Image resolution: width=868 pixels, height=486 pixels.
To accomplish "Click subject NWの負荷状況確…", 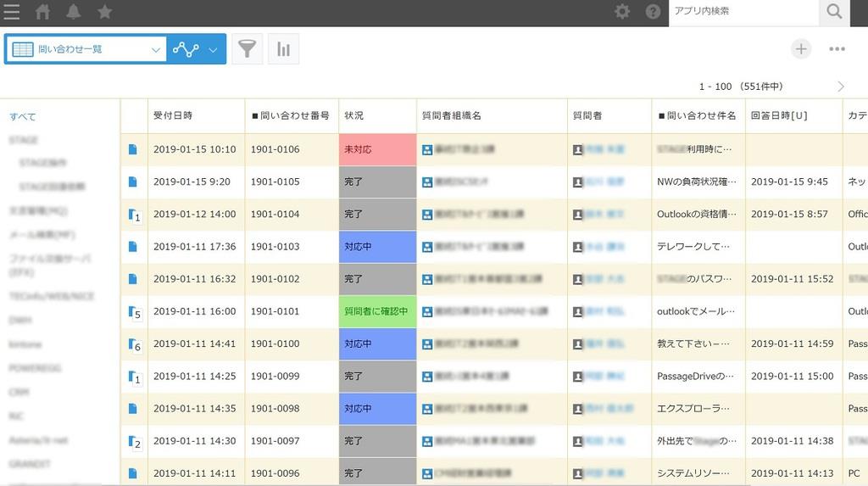I will (697, 182).
